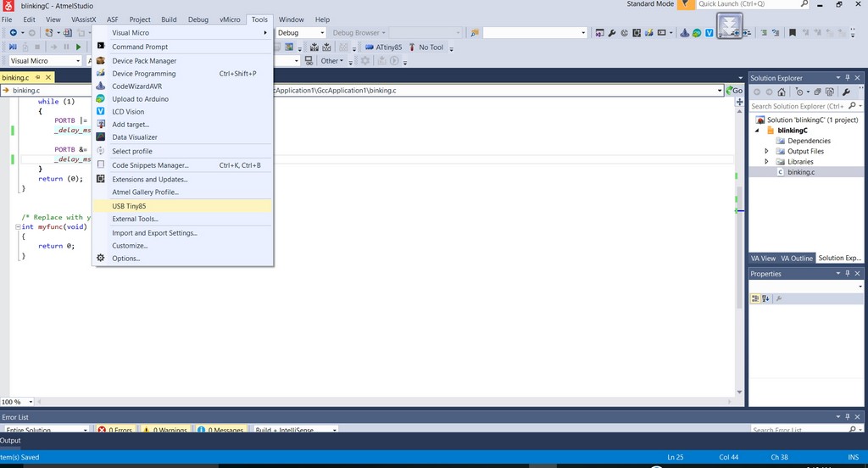Click the Quick Launch search field
Viewport: 868px width, 468px height.
coord(748,4)
